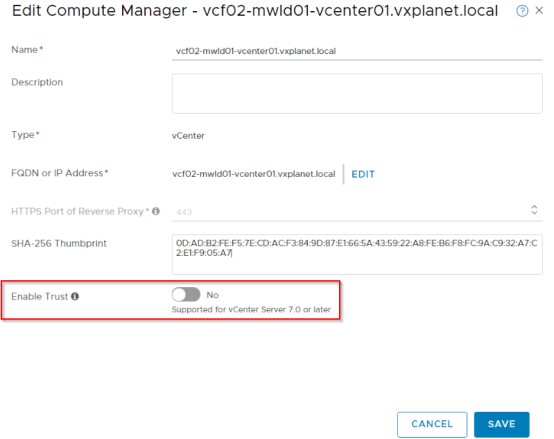
Task: Show the Enable Trust info tooltip icon
Action: [x=75, y=296]
